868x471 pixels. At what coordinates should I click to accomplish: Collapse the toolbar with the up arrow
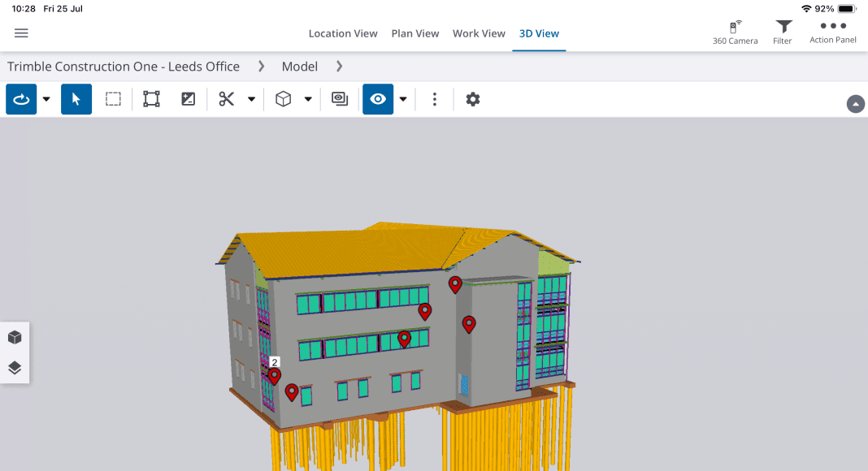pos(855,104)
